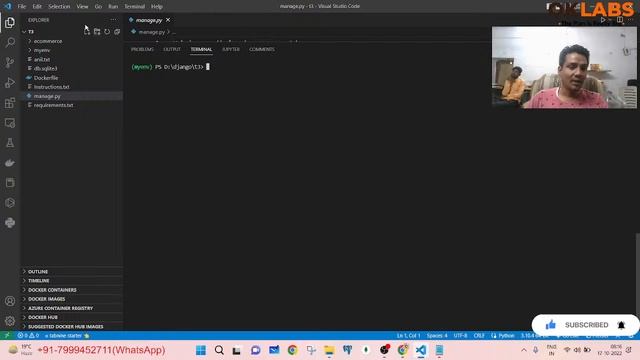Viewport: 640px width, 360px height.
Task: Click the New Folder icon in Explorer
Action: [x=97, y=31]
